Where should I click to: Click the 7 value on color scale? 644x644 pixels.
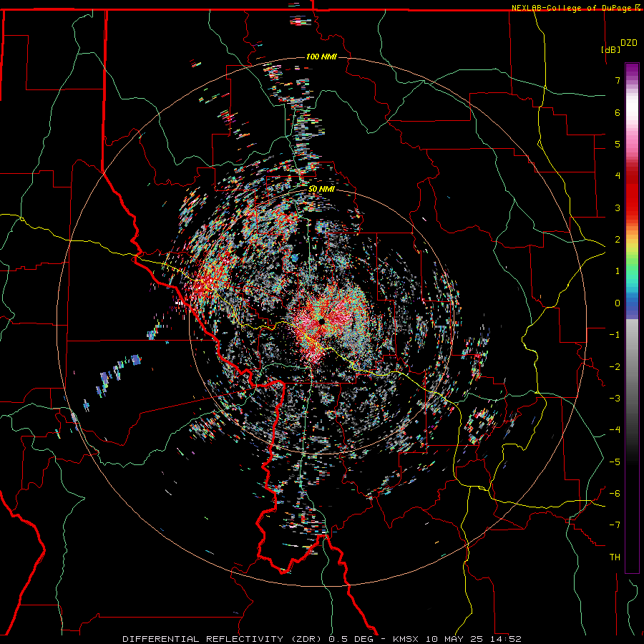618,80
